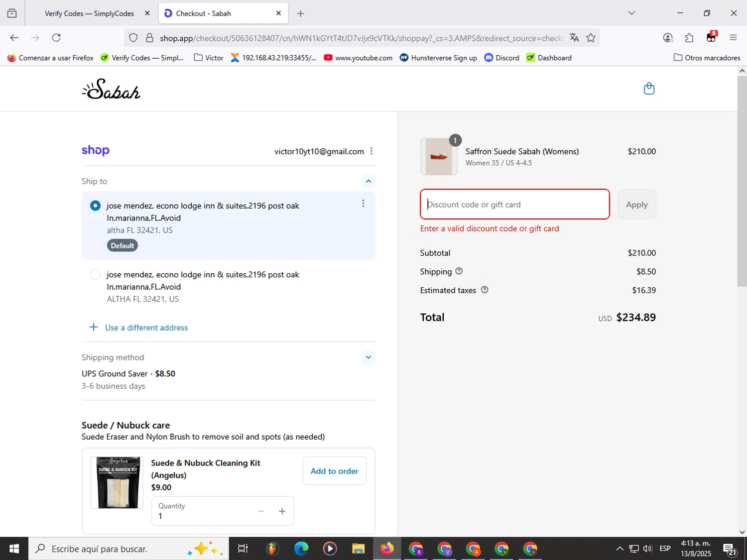Select the ALTHA FL 32421 second address
Viewport: 747px width, 560px height.
point(95,274)
